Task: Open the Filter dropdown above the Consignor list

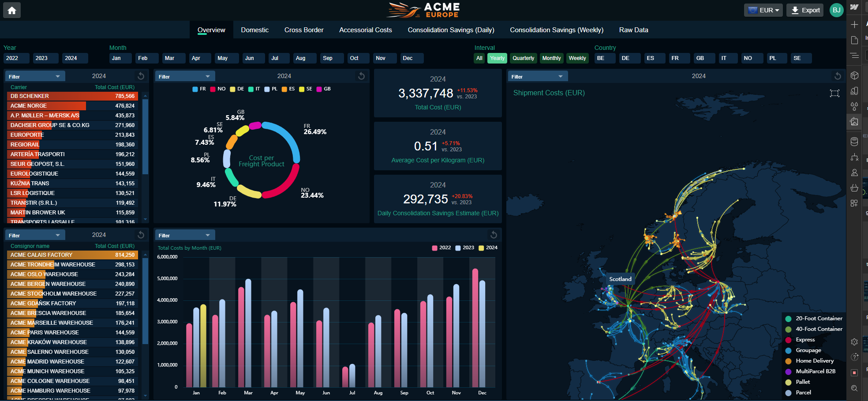Action: click(35, 234)
